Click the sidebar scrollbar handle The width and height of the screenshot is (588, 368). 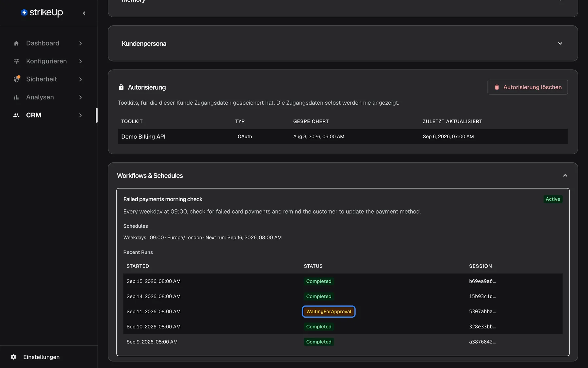click(x=97, y=115)
